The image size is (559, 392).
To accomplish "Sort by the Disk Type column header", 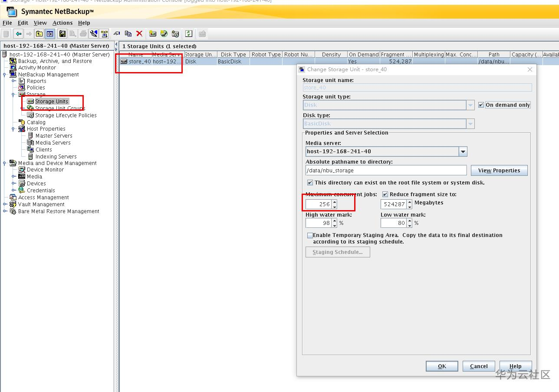I will tap(233, 55).
